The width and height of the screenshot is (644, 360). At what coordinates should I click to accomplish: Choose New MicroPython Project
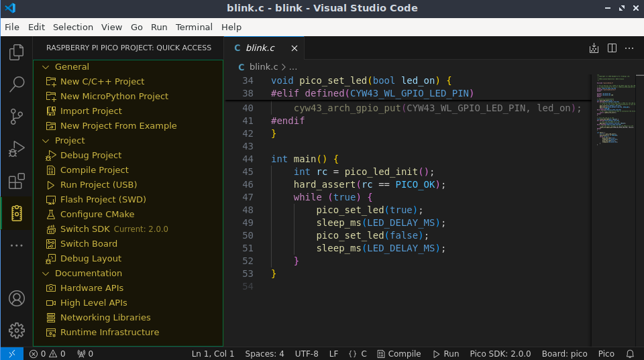(128, 97)
